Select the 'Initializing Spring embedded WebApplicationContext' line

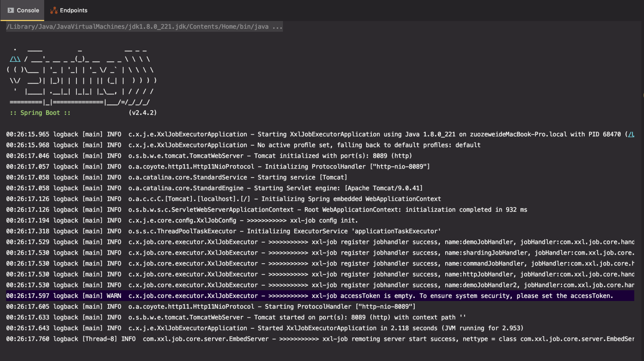click(224, 199)
